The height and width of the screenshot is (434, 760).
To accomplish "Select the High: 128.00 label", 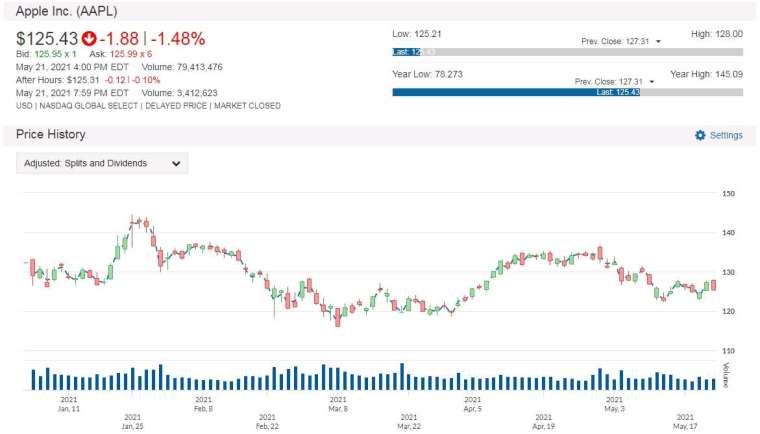I will [x=717, y=34].
